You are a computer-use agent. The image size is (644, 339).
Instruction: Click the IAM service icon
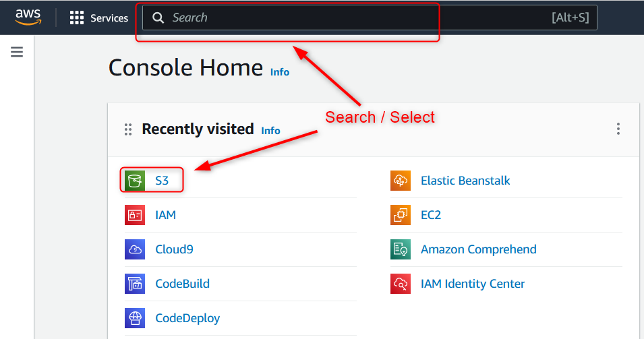[135, 215]
